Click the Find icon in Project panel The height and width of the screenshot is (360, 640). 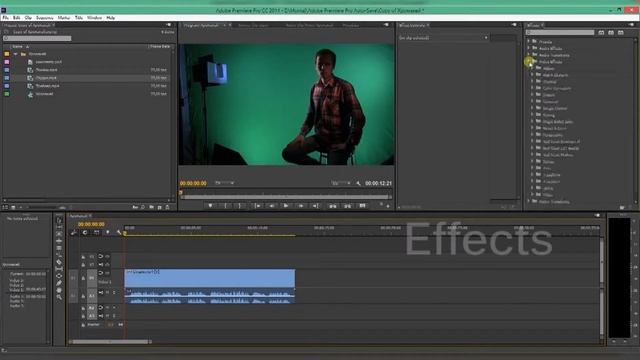click(143, 207)
